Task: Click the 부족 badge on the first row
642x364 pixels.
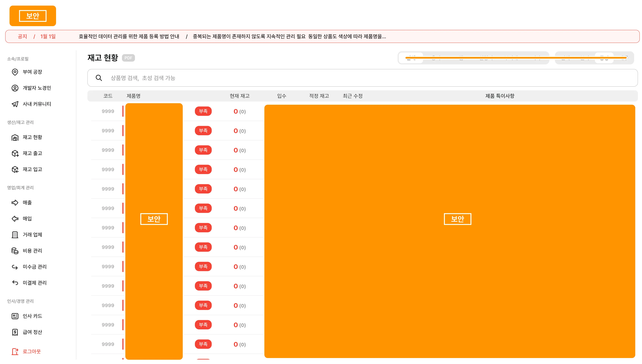Action: tap(203, 111)
